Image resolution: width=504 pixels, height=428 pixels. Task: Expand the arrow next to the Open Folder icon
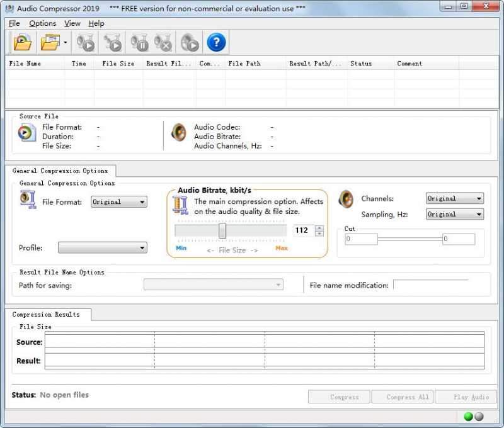pos(65,43)
